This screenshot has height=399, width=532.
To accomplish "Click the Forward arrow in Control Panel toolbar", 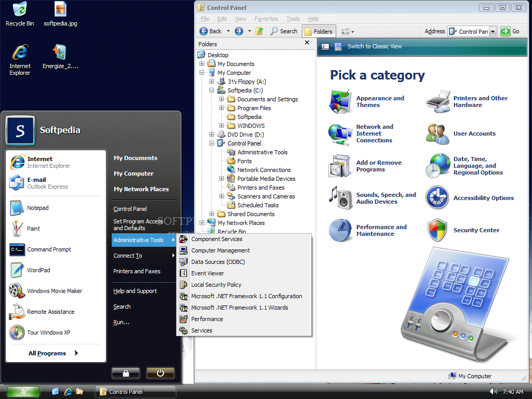I will tap(239, 31).
